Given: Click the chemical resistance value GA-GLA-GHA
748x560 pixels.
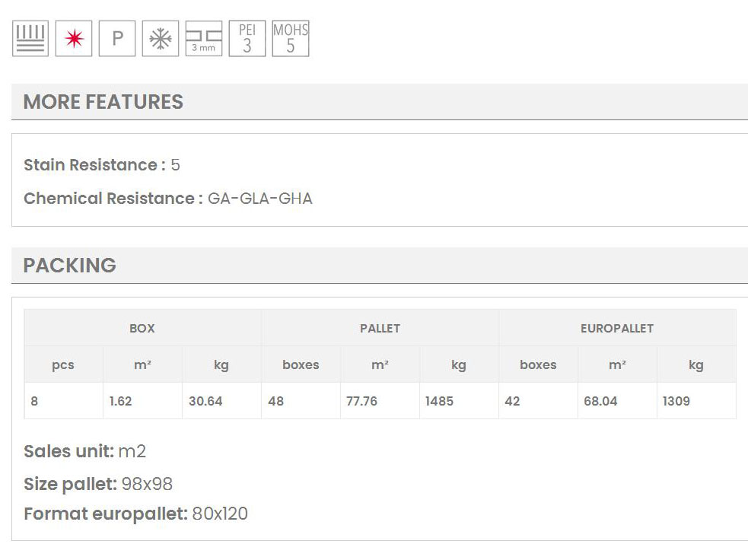Looking at the screenshot, I should (x=259, y=199).
